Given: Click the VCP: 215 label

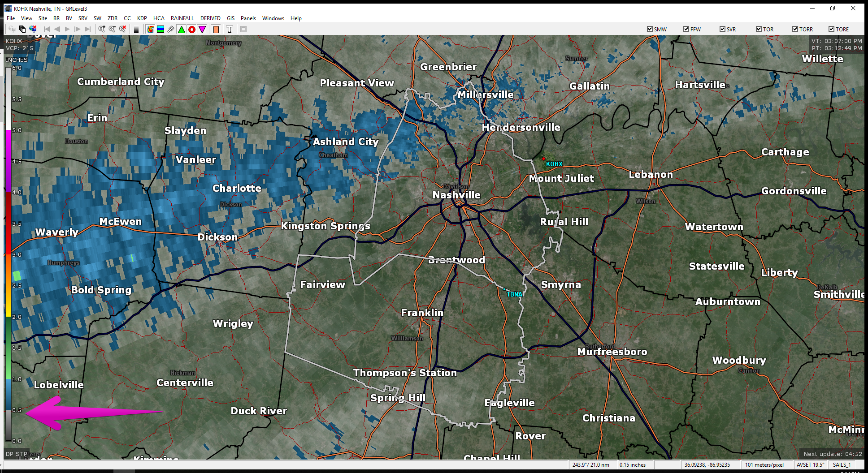Looking at the screenshot, I should tap(19, 48).
